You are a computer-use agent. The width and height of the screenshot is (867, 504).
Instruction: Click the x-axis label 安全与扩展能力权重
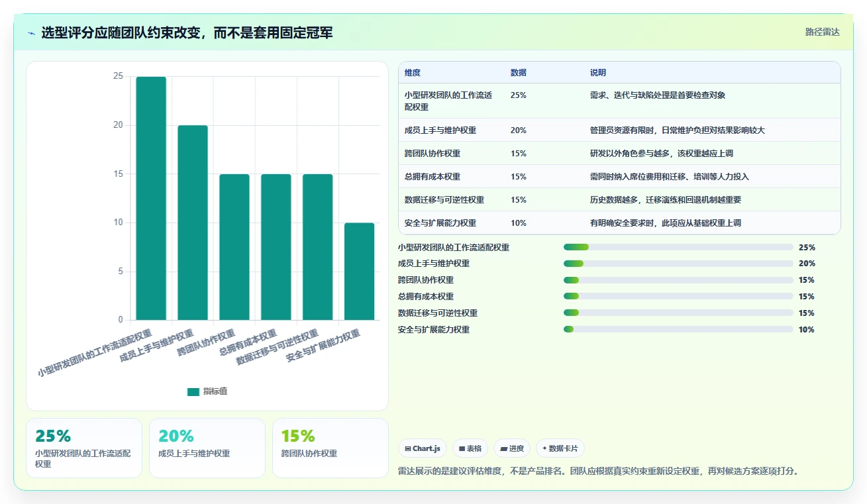(x=323, y=346)
